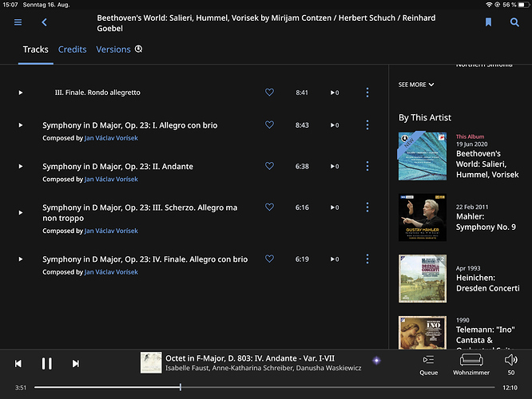Open Mahler Symphony No. 9 cover
Viewport: 532px width, 399px height.
tap(423, 217)
